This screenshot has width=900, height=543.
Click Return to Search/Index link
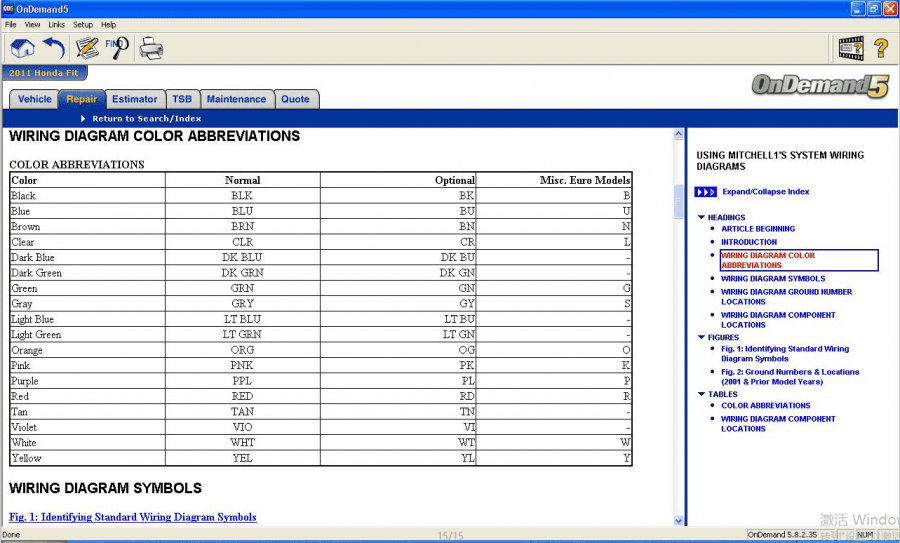coord(146,119)
